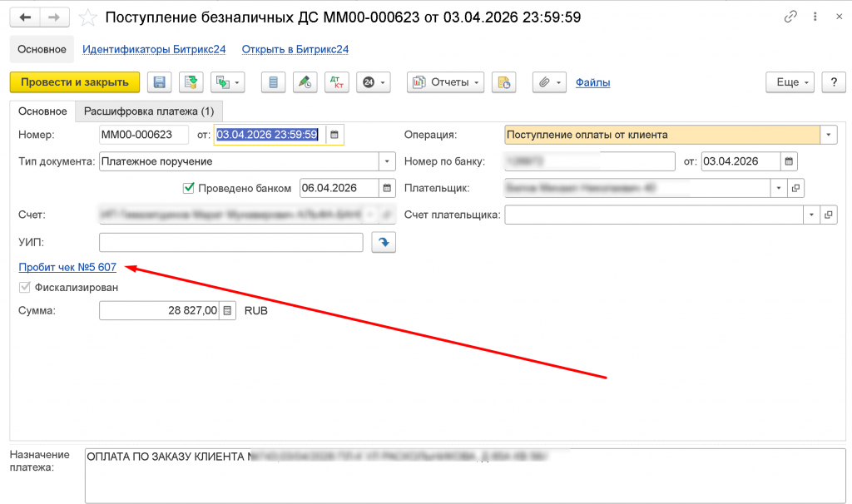Switch to the Основное form tab
This screenshot has width=852, height=504.
(x=42, y=111)
